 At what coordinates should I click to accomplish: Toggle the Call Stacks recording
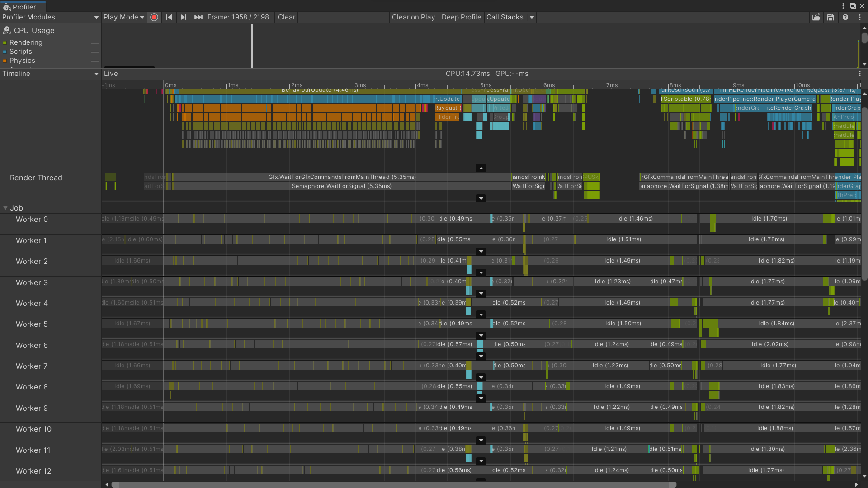pos(505,17)
